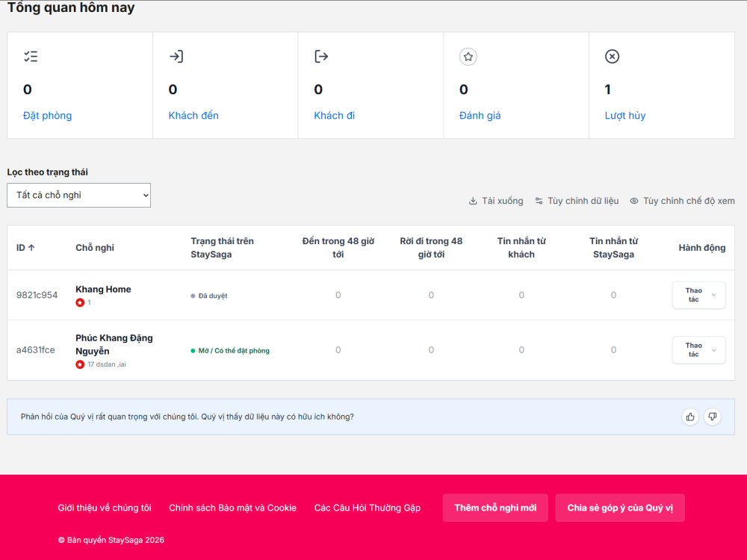
Task: Click Tải xuống to download data
Action: (496, 201)
